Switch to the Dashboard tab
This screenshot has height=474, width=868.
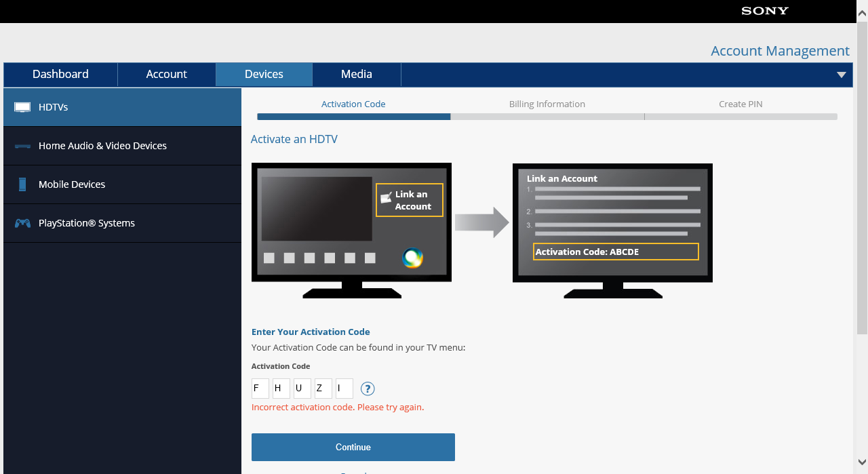point(60,75)
